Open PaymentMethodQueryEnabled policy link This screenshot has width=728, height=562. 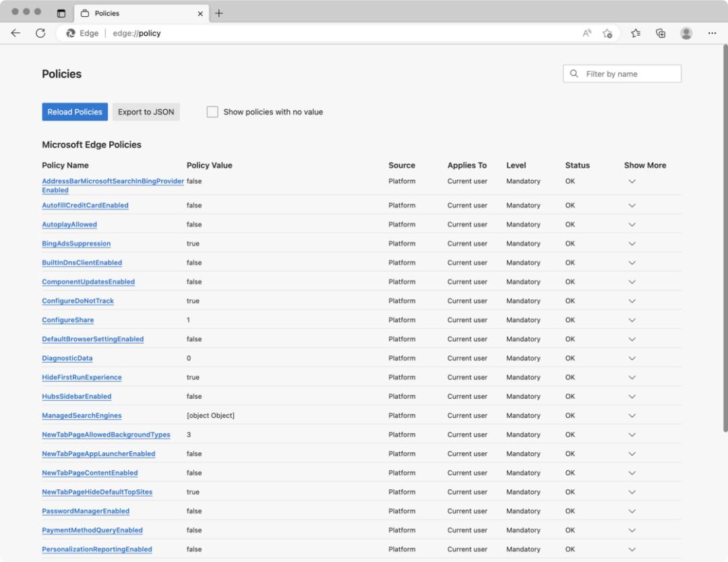pyautogui.click(x=92, y=530)
